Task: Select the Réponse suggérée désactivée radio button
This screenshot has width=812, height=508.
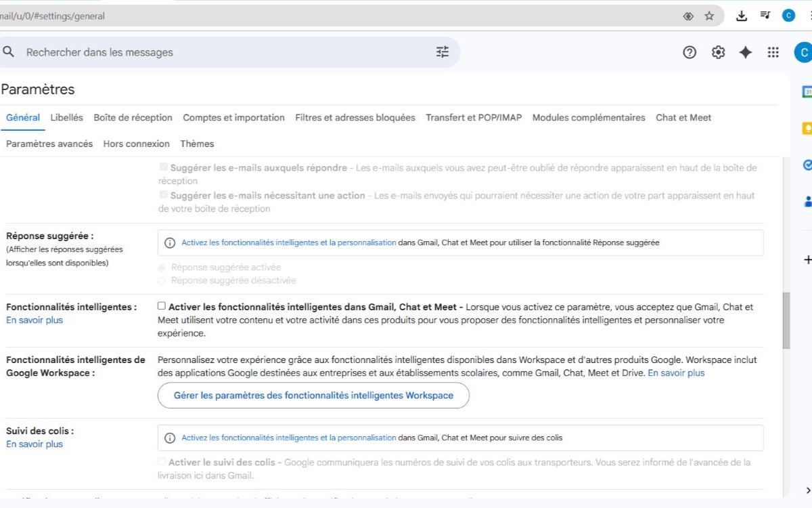Action: point(161,280)
